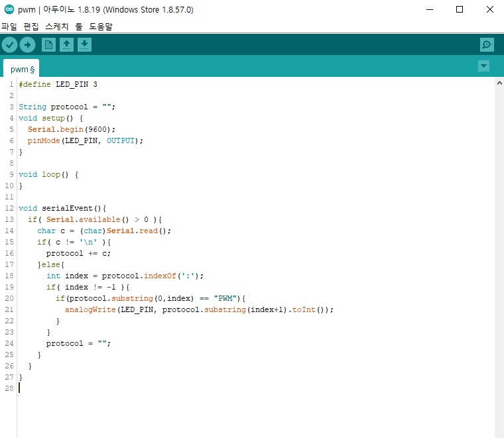This screenshot has width=504, height=438.
Task: Open the 편집 menu
Action: click(x=31, y=27)
